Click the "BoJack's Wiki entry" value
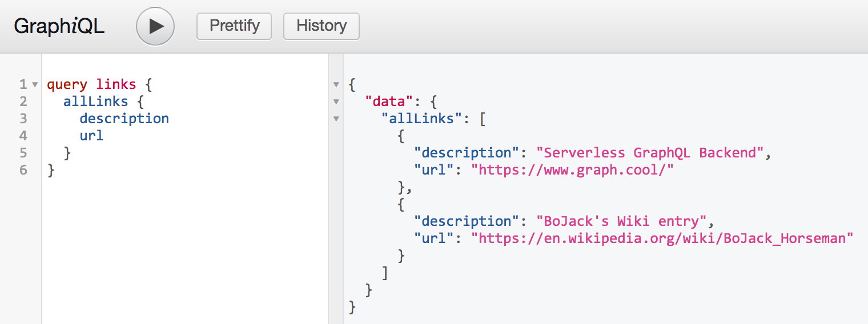The image size is (868, 324). [621, 221]
